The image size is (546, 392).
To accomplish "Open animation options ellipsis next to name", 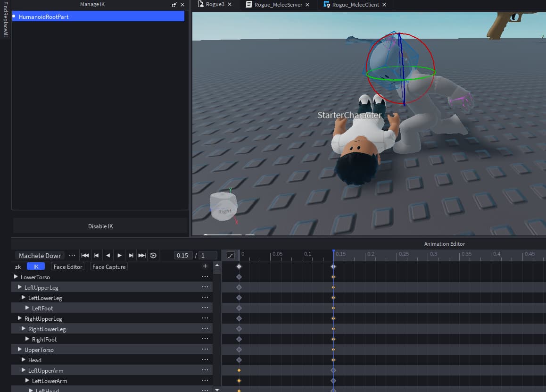I will [72, 255].
